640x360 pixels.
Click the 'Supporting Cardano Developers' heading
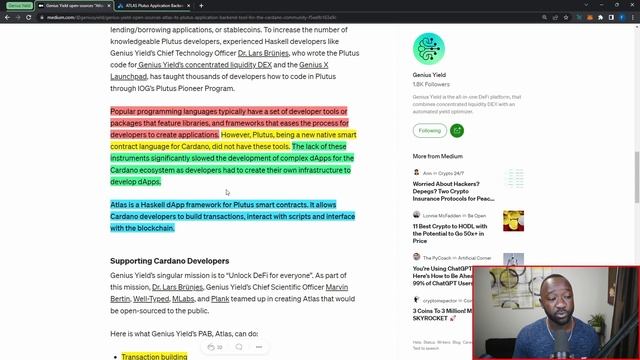coord(169,261)
